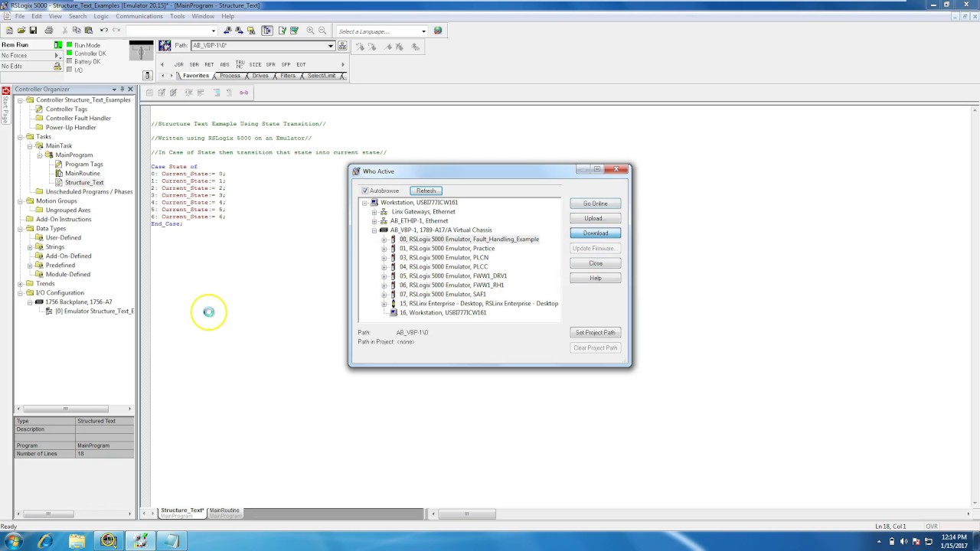This screenshot has height=551, width=980.
Task: Click the Windows Start button
Action: (x=13, y=541)
